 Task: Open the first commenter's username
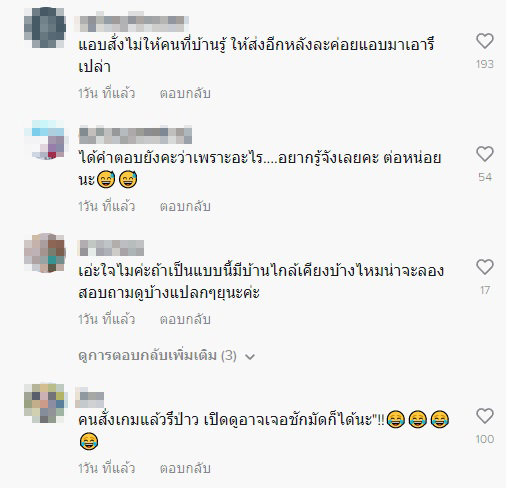132,22
